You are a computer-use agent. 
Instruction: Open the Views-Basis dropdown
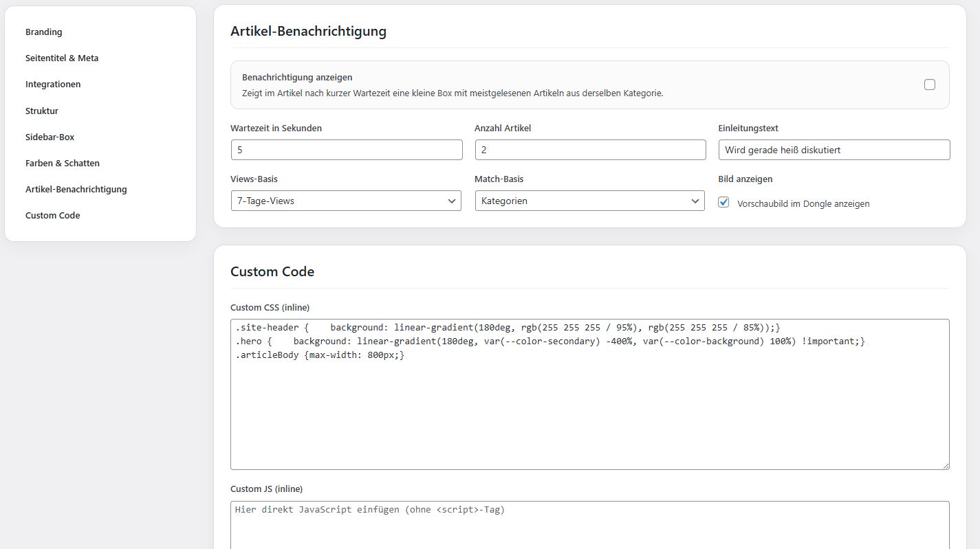[346, 201]
